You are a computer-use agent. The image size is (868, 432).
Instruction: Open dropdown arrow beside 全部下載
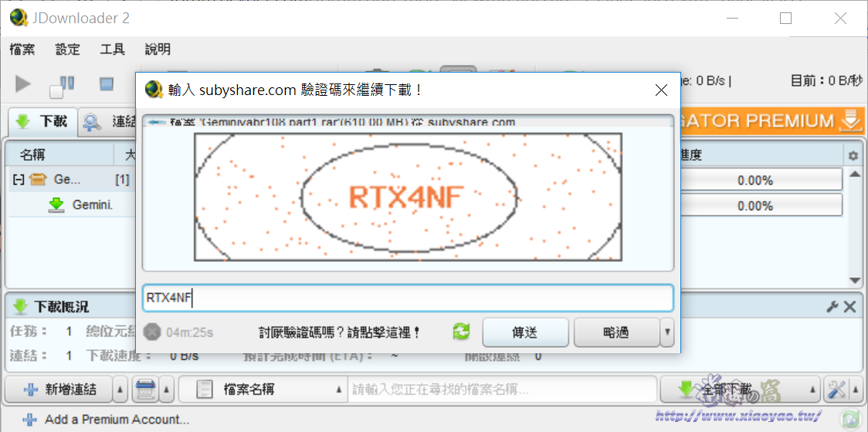point(812,390)
